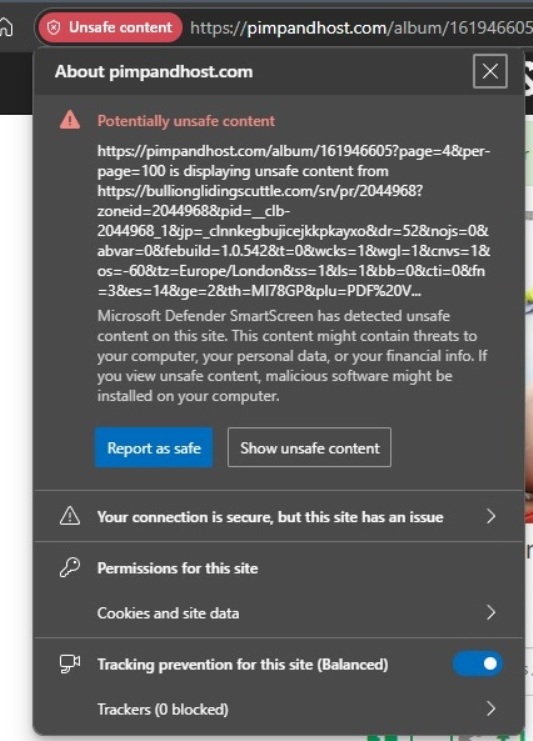The width and height of the screenshot is (533, 741).
Task: Expand Trackers (0 blocked) chevron
Action: pyautogui.click(x=491, y=708)
